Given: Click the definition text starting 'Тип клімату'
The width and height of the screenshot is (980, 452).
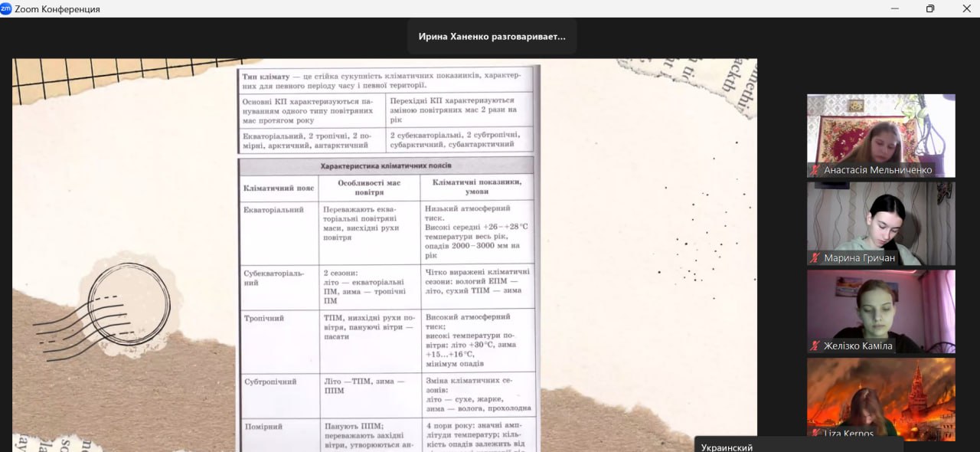Looking at the screenshot, I should pyautogui.click(x=381, y=80).
